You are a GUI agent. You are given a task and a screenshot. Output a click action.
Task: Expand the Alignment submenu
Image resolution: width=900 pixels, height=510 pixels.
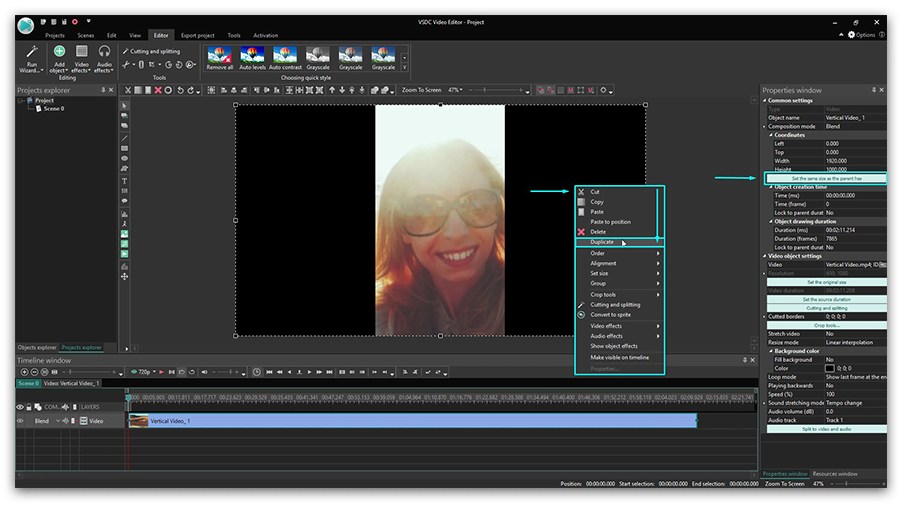click(x=619, y=263)
